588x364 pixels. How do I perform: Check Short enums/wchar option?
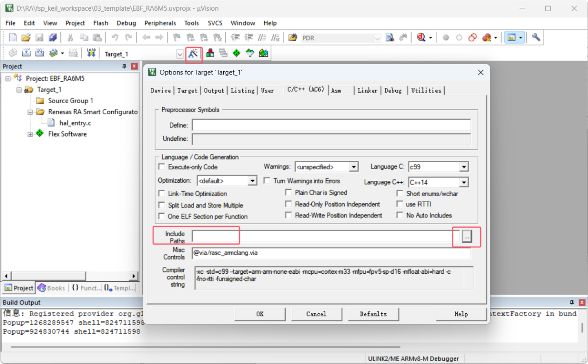400,193
